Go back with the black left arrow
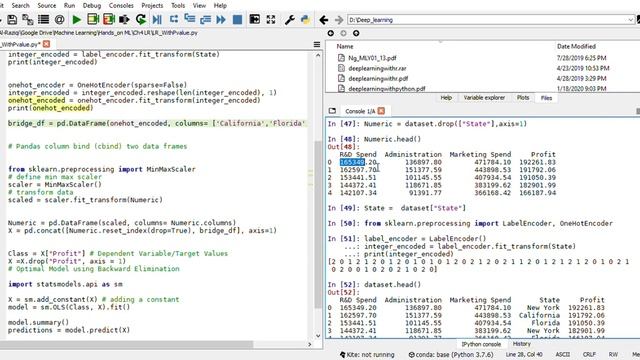The height and width of the screenshot is (360, 640). tap(324, 20)
